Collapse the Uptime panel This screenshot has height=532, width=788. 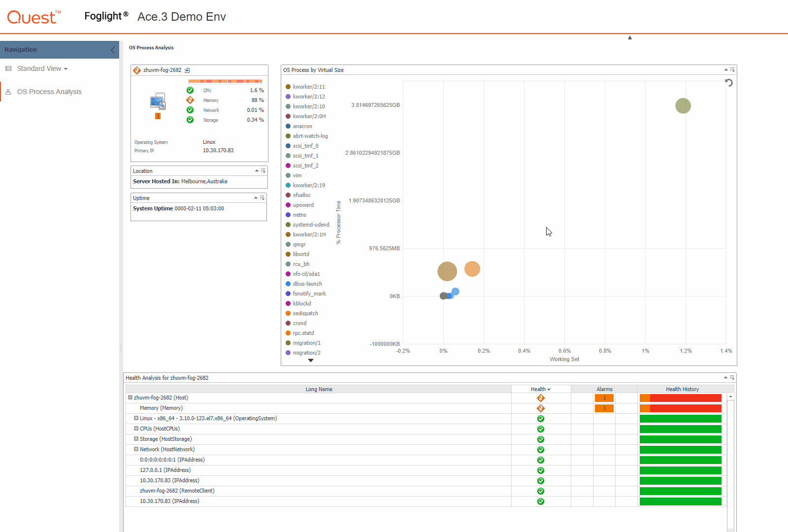point(256,198)
